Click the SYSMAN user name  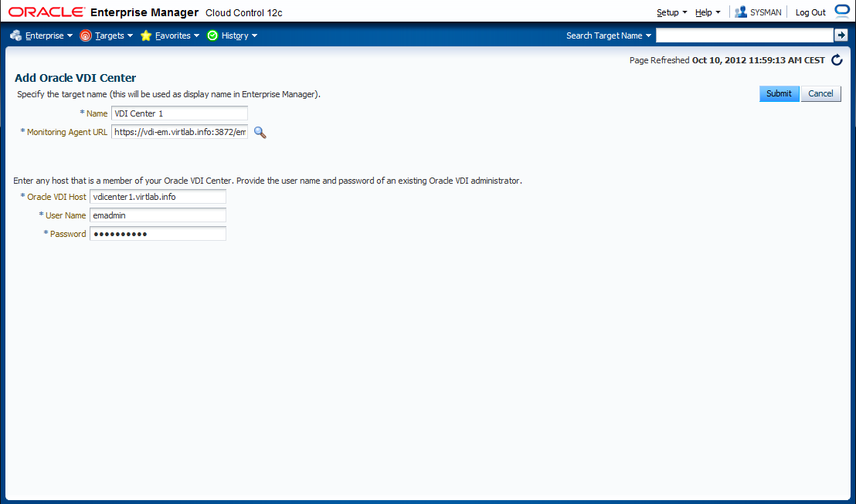766,12
